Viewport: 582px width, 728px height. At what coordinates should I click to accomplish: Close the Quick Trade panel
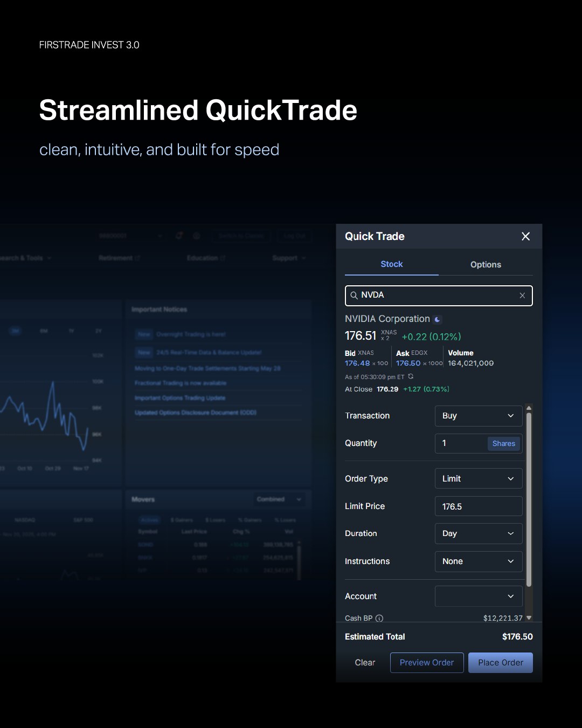click(525, 236)
